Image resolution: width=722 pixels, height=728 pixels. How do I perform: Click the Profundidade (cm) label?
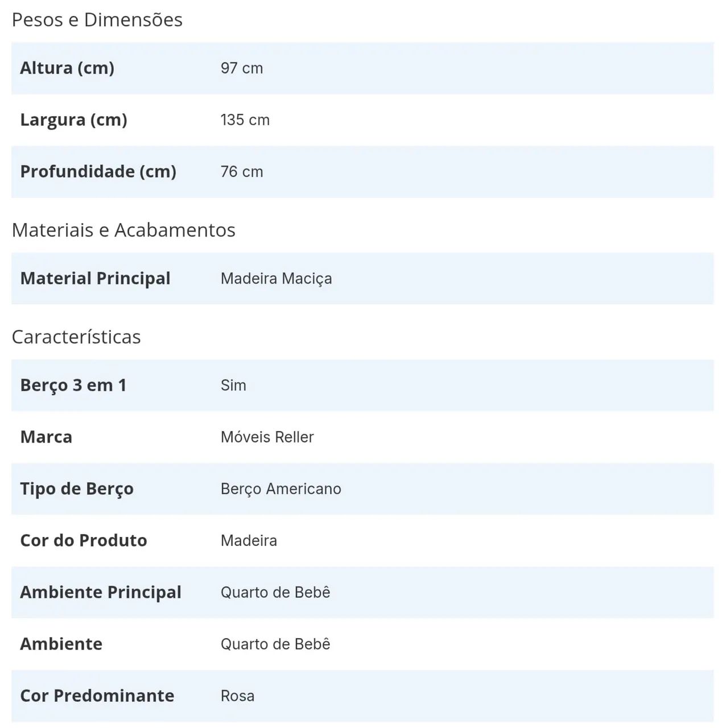[x=98, y=172]
